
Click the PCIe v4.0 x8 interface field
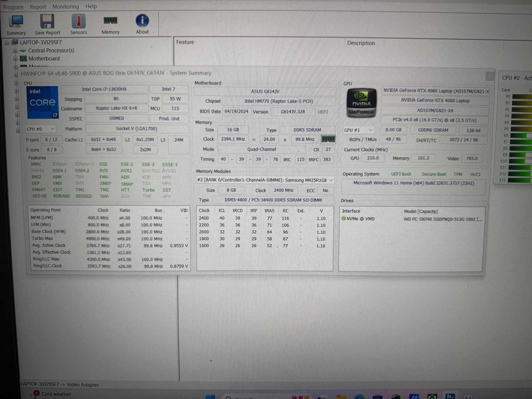click(x=434, y=120)
